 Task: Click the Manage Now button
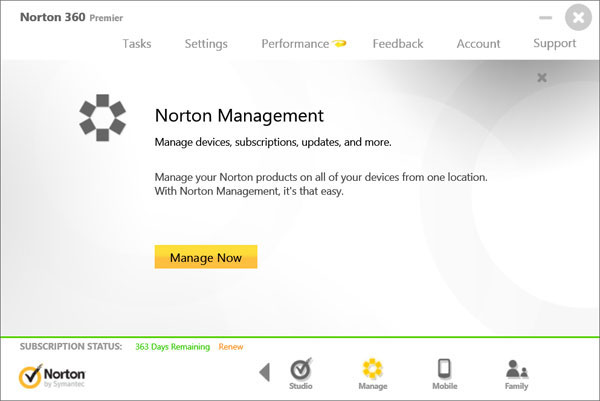coord(206,257)
